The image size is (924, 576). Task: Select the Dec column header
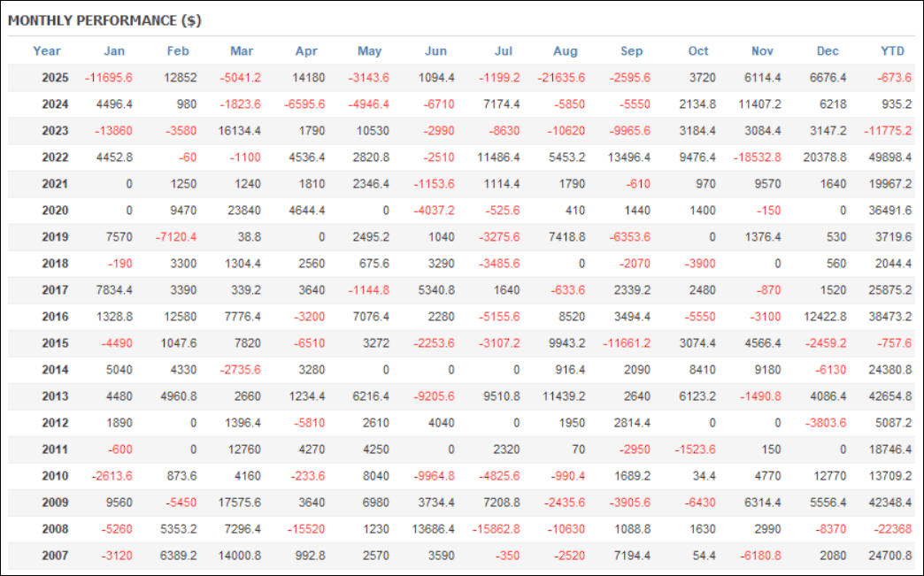(x=828, y=51)
